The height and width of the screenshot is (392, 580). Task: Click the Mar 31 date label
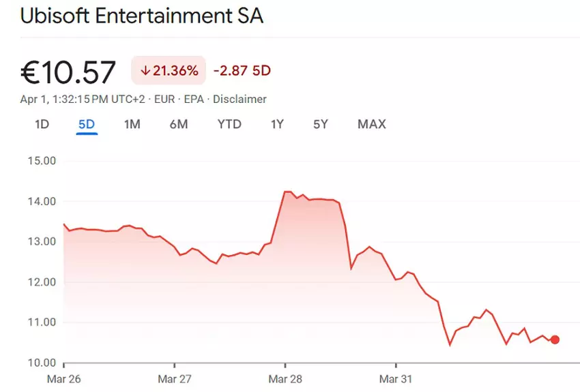(x=397, y=378)
